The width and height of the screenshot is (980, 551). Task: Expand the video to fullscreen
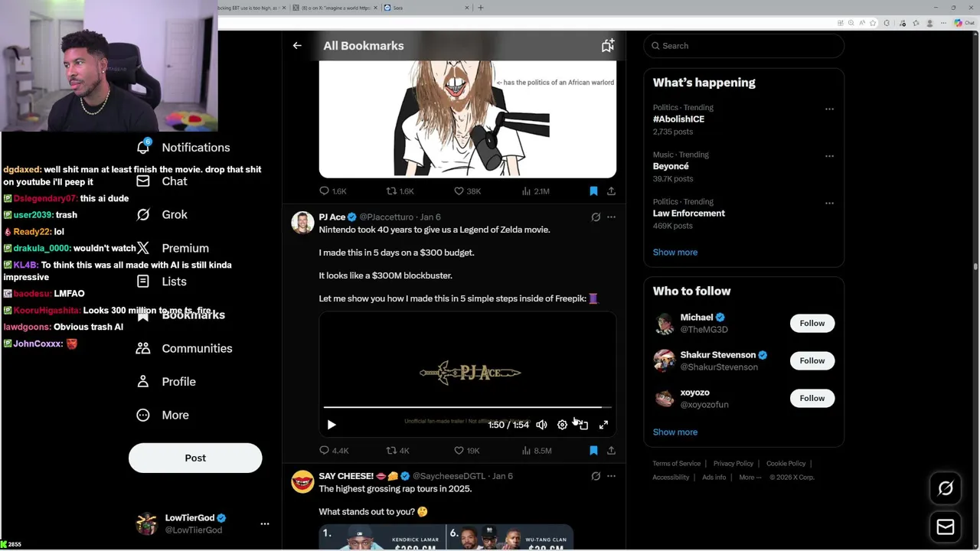coord(603,425)
